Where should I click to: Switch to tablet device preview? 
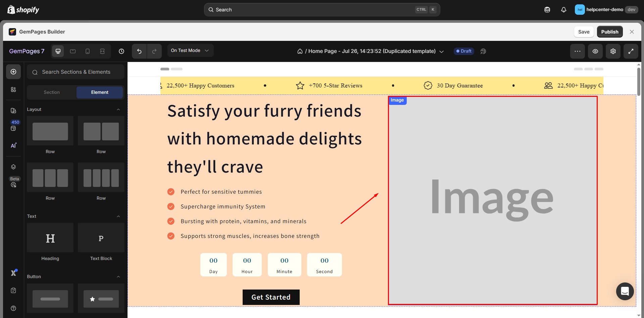73,51
